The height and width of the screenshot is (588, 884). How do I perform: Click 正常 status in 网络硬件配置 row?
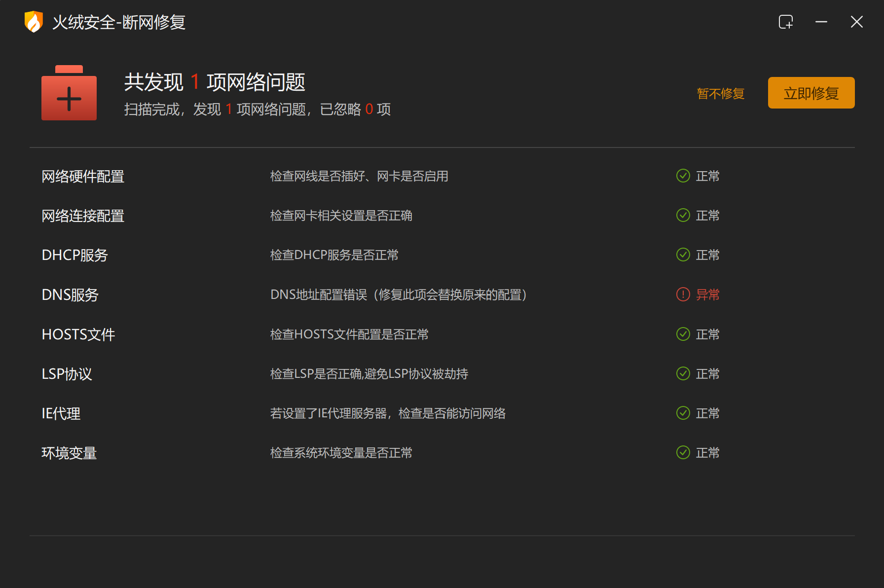coord(707,176)
